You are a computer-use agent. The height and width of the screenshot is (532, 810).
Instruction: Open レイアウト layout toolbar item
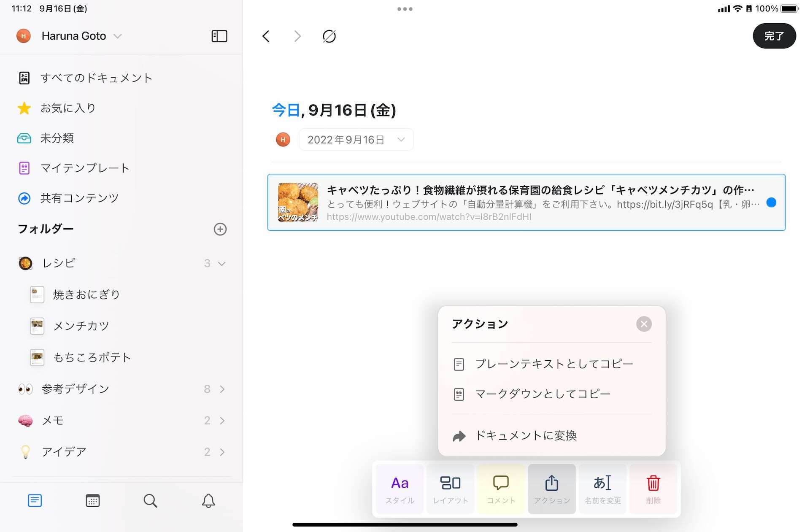[450, 489]
